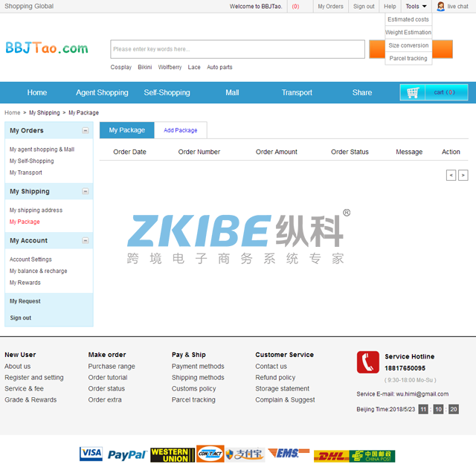
Task: Open Payment methods footer link
Action: coord(198,367)
